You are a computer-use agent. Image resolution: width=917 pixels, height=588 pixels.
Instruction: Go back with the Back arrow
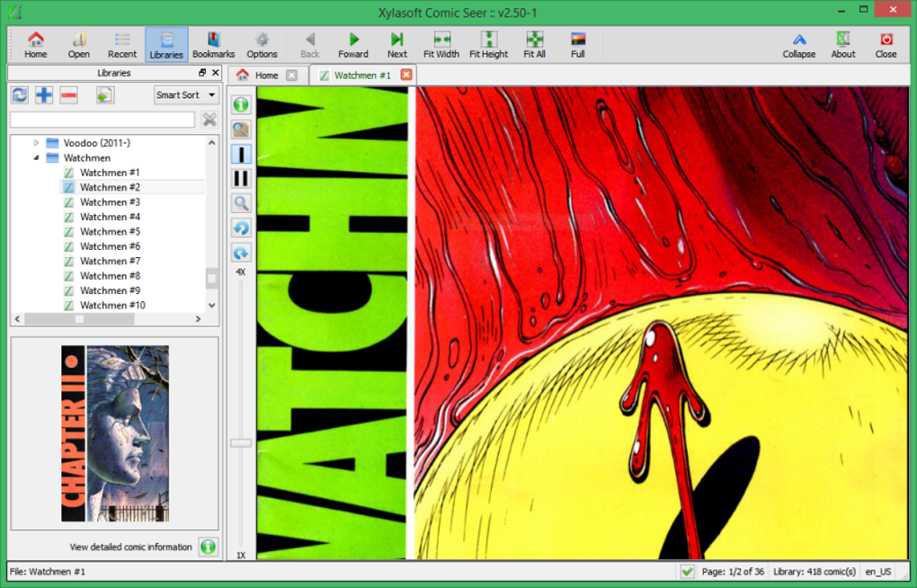pyautogui.click(x=310, y=45)
